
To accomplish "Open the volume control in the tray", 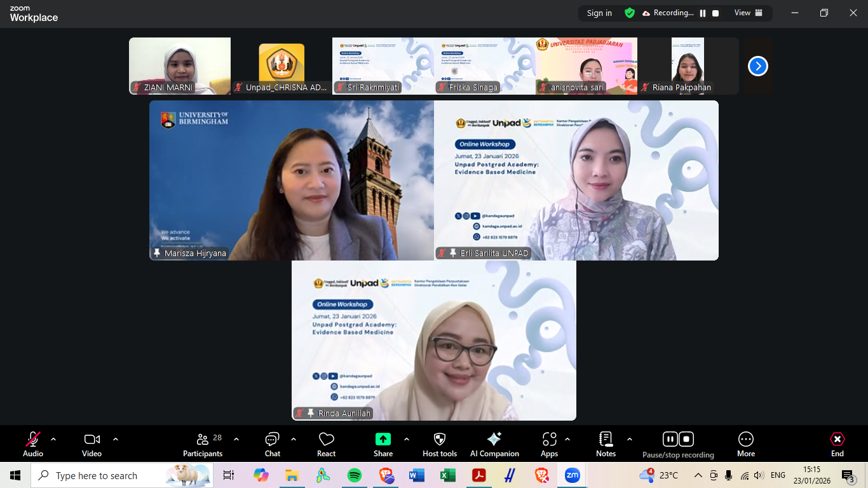I will tap(759, 475).
